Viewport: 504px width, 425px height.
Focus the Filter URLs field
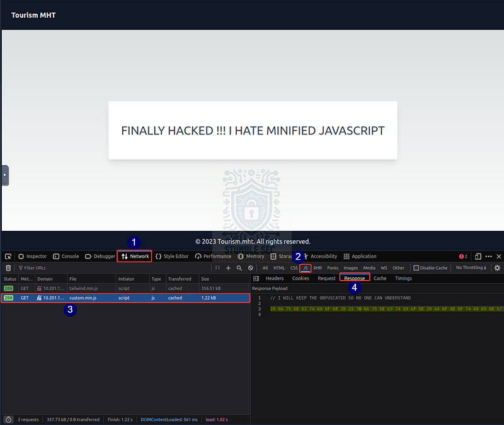[x=113, y=268]
